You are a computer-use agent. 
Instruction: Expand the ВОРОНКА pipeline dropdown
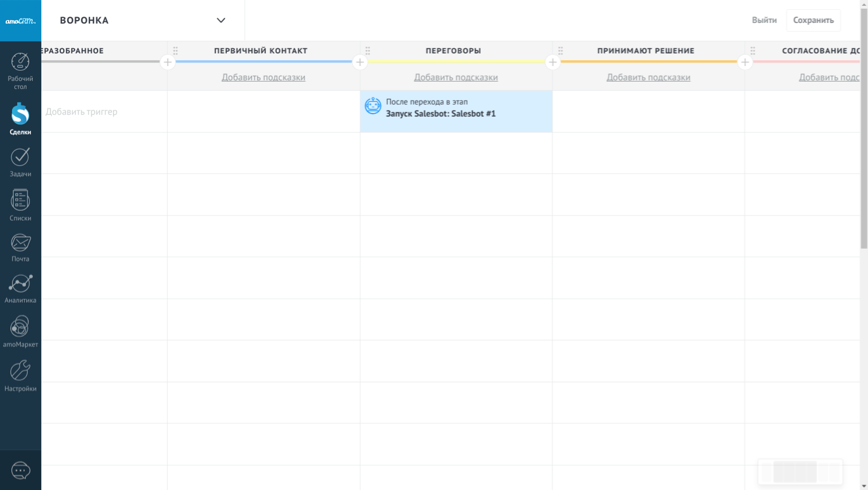pos(221,21)
